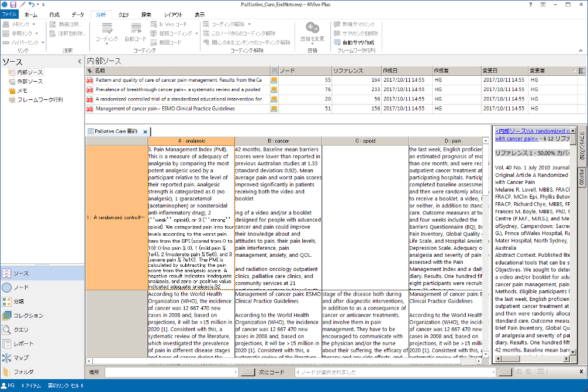The width and height of the screenshot is (588, 392).
Task: Open the レポート navigation panel
Action: (x=24, y=343)
